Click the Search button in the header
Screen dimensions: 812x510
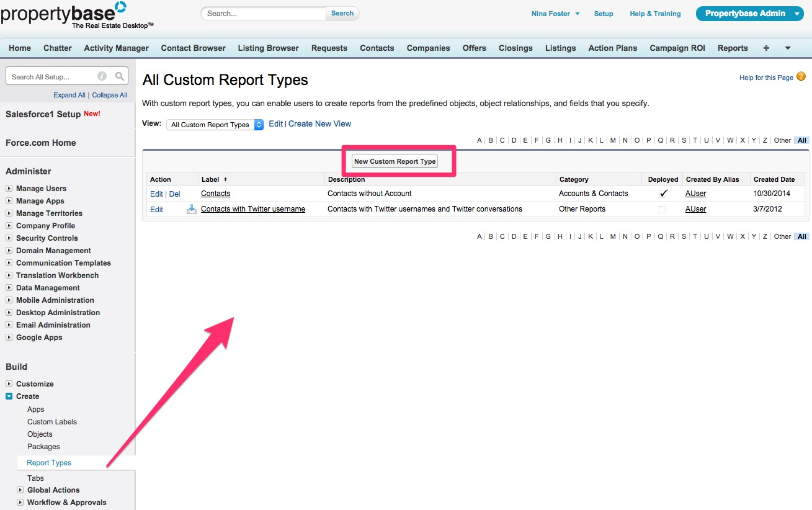[x=342, y=12]
